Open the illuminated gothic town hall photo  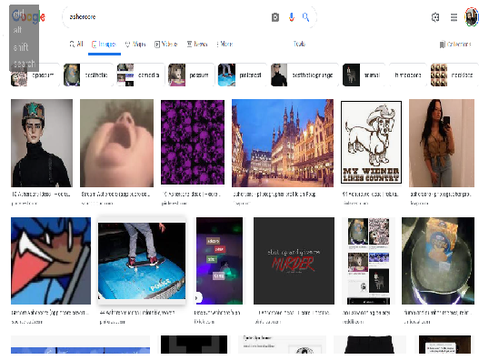tap(283, 143)
